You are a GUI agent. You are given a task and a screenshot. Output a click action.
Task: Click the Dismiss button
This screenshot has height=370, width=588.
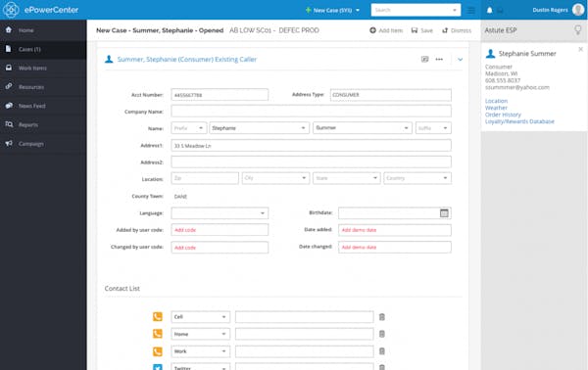(457, 30)
